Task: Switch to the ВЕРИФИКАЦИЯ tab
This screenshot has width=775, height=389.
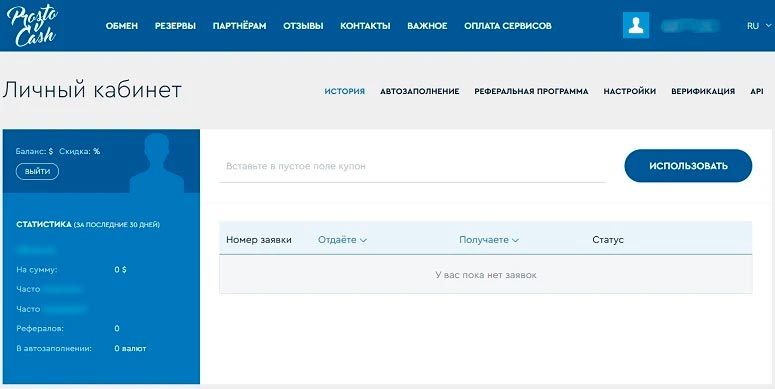Action: [x=703, y=91]
